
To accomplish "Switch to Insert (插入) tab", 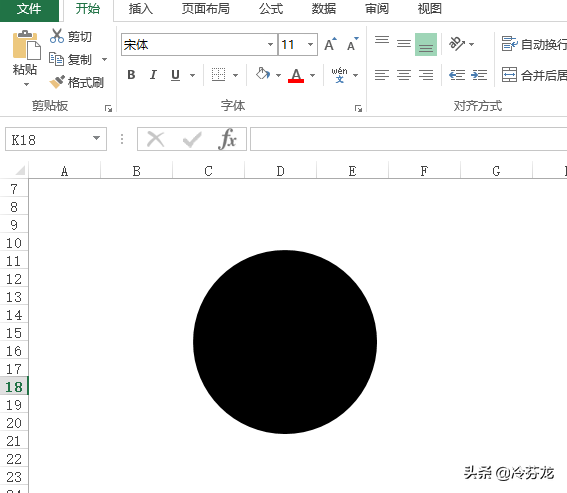I will pyautogui.click(x=141, y=9).
